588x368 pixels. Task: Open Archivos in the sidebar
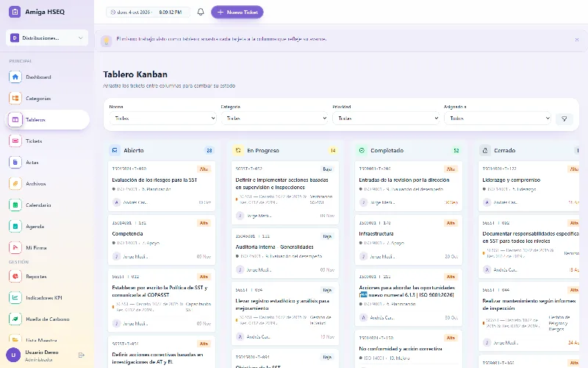(47, 184)
